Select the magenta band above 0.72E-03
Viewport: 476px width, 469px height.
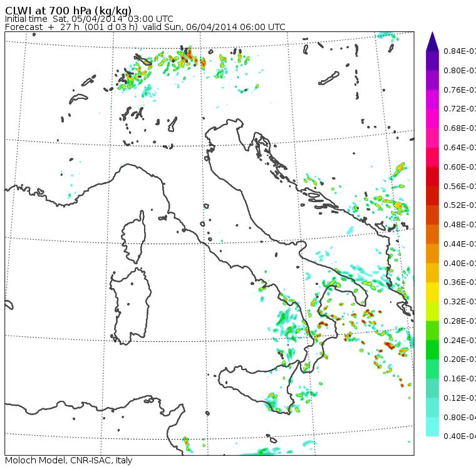pos(432,100)
